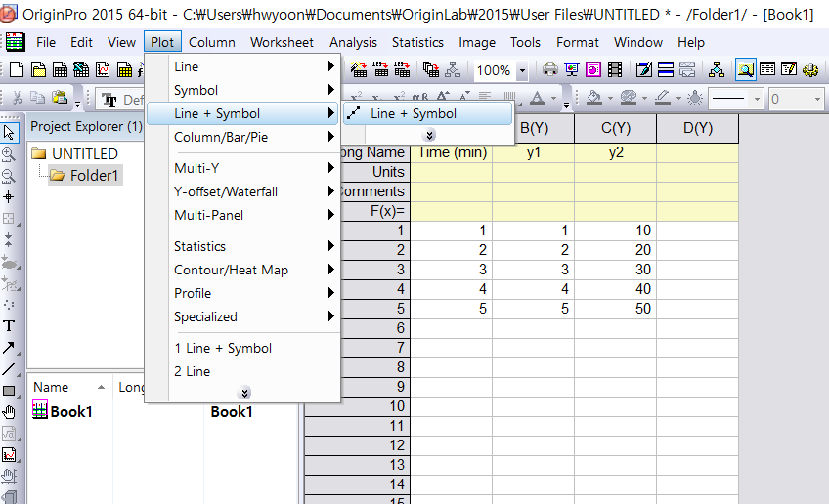Select Book1 in Project Explorer list
829x504 pixels.
point(63,411)
